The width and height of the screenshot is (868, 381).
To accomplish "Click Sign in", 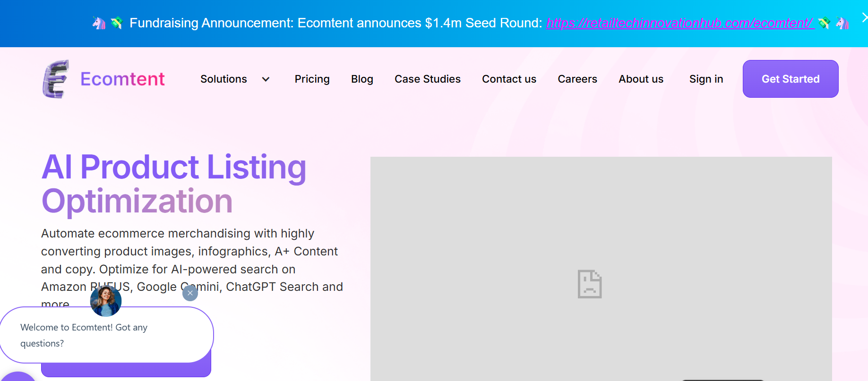I will [x=706, y=79].
